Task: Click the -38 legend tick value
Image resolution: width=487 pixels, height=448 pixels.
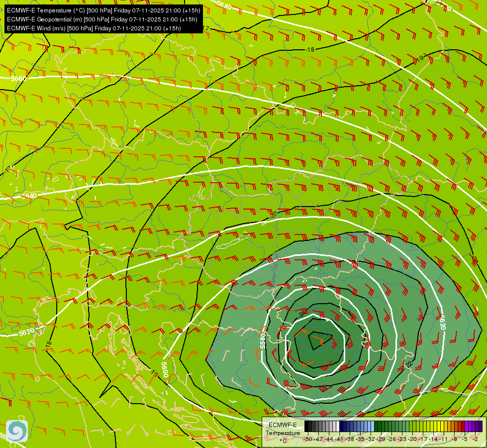Action: [350, 439]
